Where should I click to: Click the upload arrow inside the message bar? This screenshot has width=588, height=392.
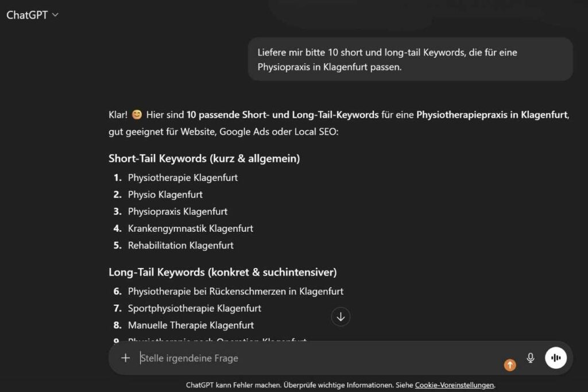(x=509, y=364)
